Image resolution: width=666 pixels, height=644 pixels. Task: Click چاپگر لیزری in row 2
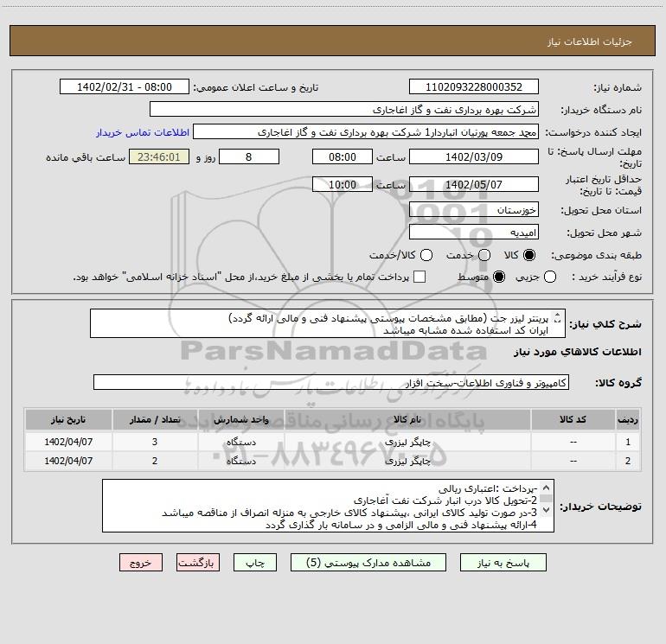[407, 461]
